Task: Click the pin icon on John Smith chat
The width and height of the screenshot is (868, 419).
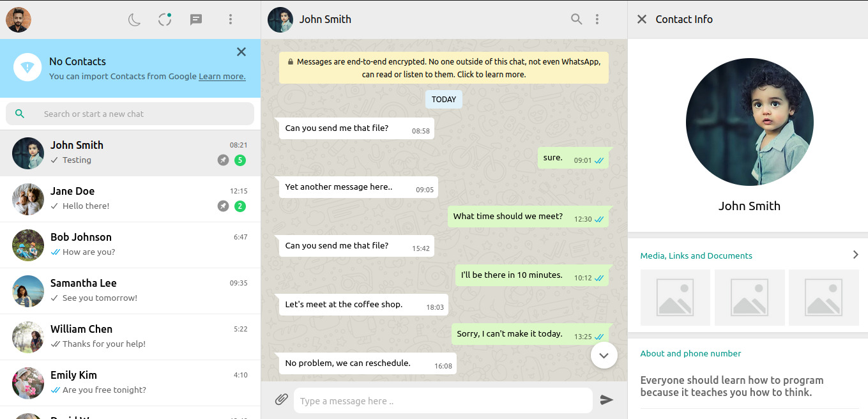Action: (223, 160)
